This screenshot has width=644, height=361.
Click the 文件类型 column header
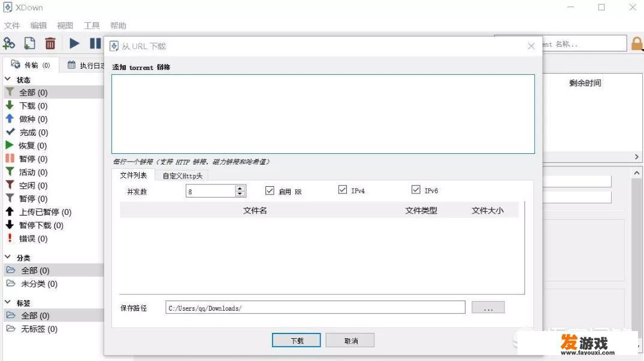click(421, 211)
